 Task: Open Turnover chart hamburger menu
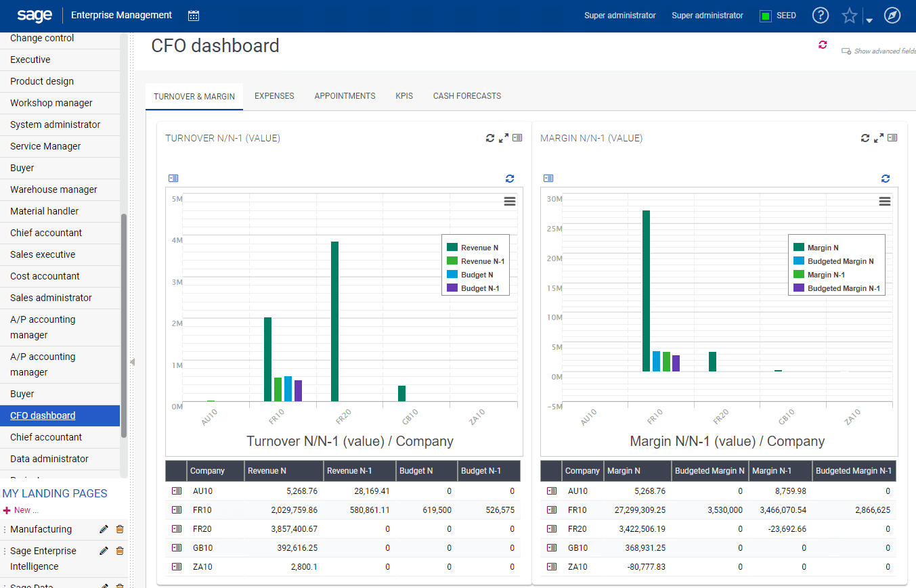point(510,201)
